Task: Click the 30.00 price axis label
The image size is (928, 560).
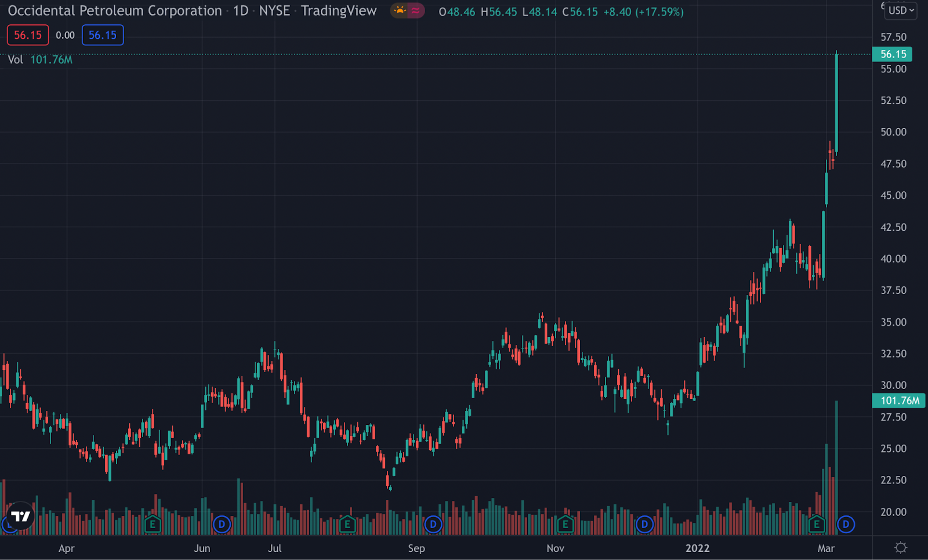Action: [x=893, y=385]
